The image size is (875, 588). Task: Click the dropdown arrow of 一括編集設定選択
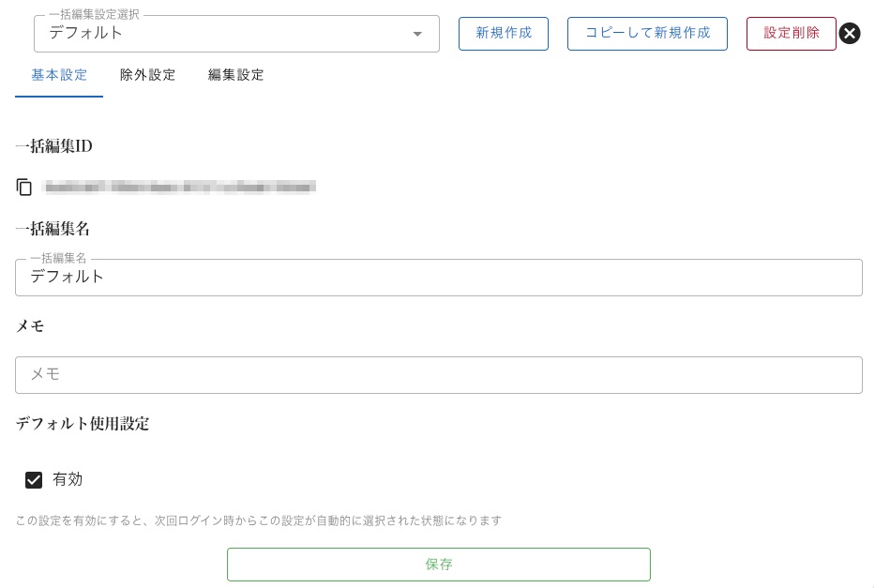pos(417,35)
